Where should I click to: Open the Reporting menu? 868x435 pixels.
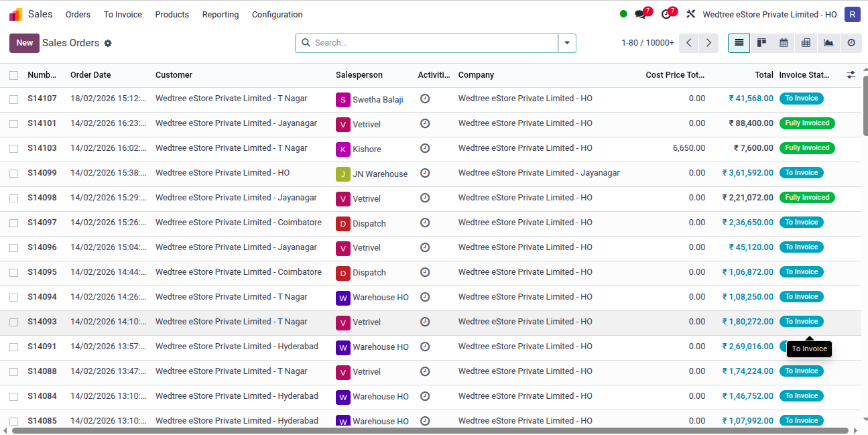click(x=221, y=14)
